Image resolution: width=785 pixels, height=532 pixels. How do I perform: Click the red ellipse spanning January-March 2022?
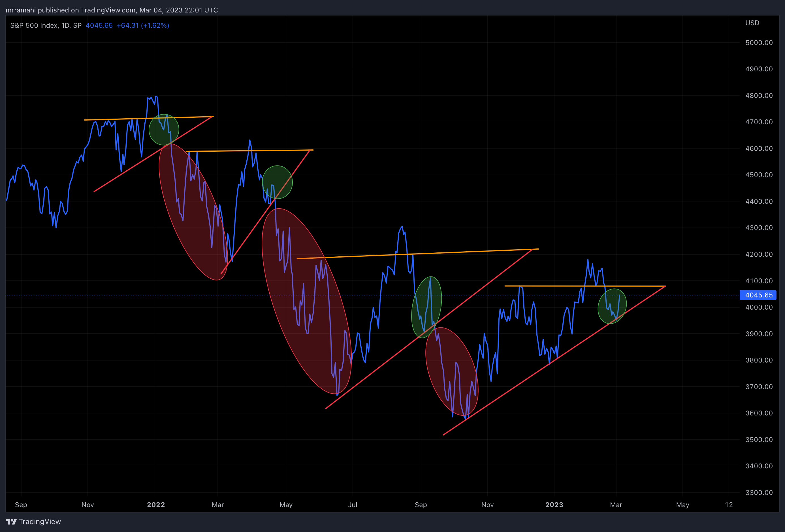[193, 212]
